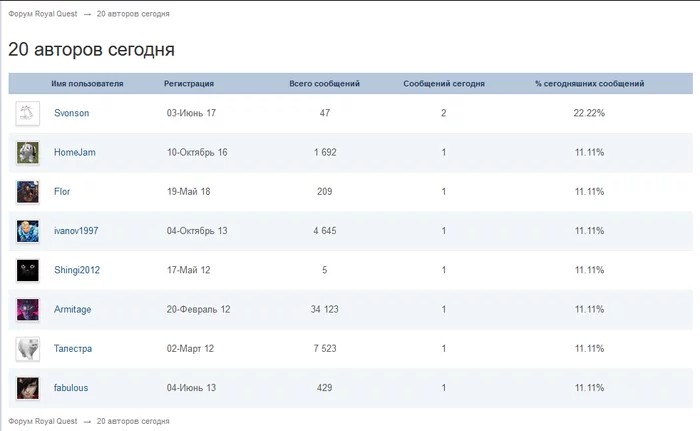Image resolution: width=700 pixels, height=431 pixels.
Task: Open the Svonson profile link
Action: 71,113
